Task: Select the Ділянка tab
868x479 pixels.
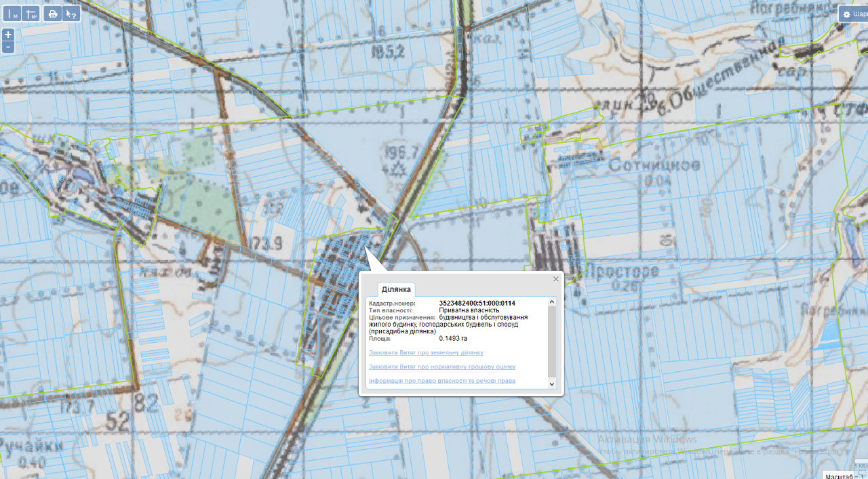Action: point(396,289)
